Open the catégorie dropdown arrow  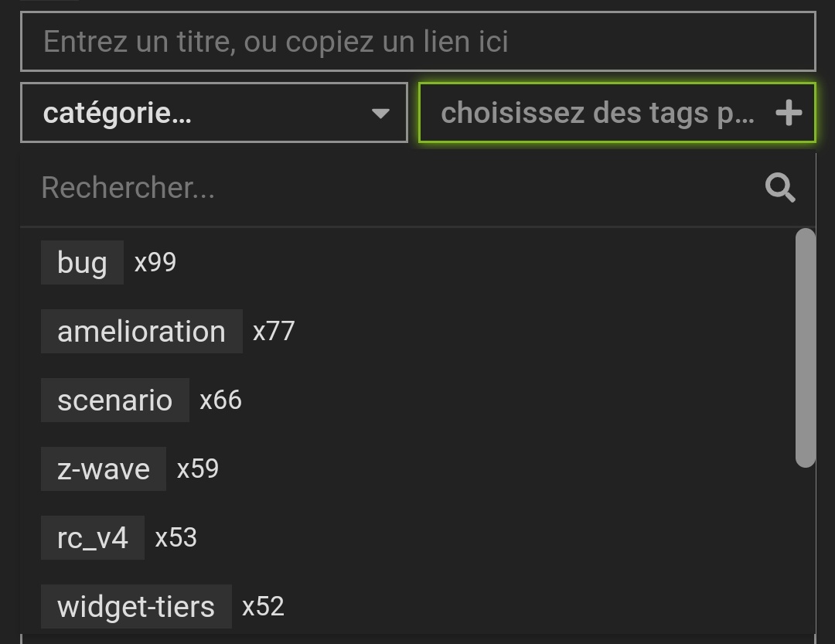point(380,114)
